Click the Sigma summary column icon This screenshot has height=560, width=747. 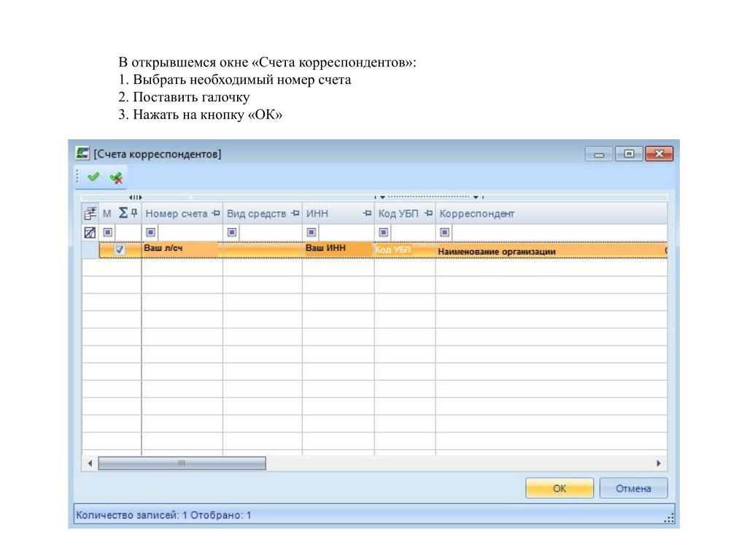[x=123, y=213]
